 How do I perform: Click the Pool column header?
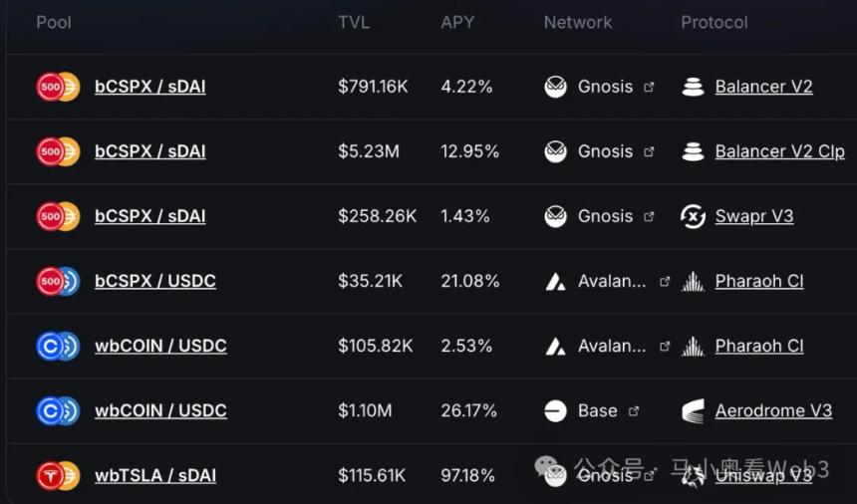click(54, 22)
